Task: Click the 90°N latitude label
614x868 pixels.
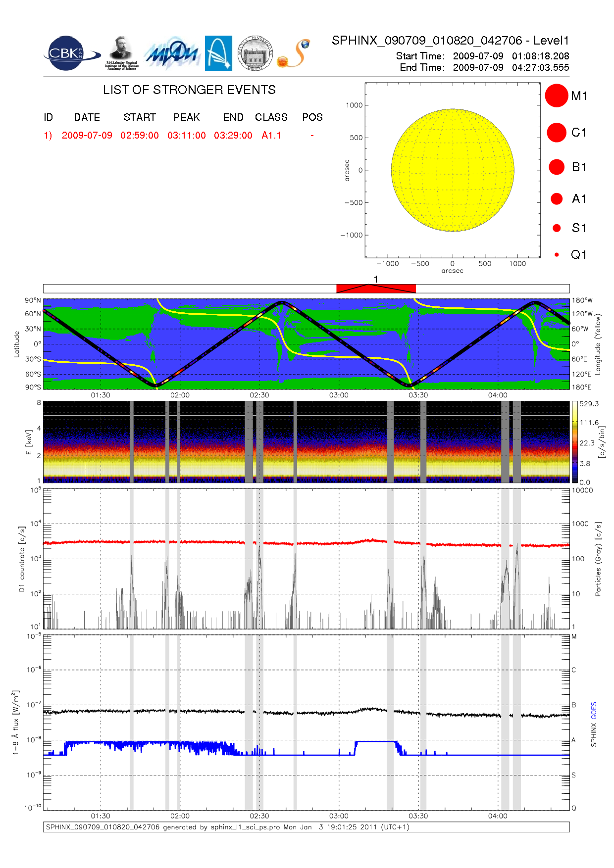Action: (33, 300)
